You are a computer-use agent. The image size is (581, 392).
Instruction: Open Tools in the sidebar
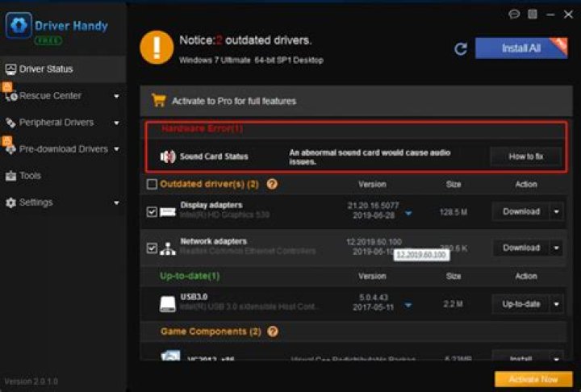pos(63,176)
